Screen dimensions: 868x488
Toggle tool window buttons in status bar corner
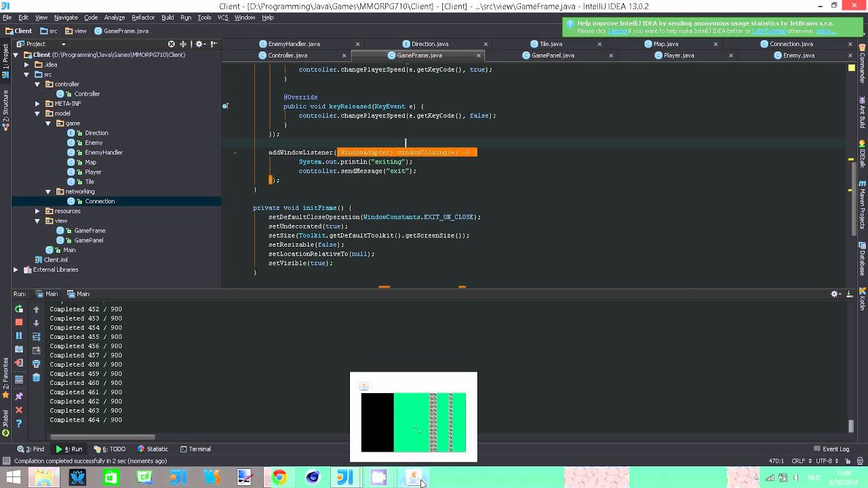[6, 462]
